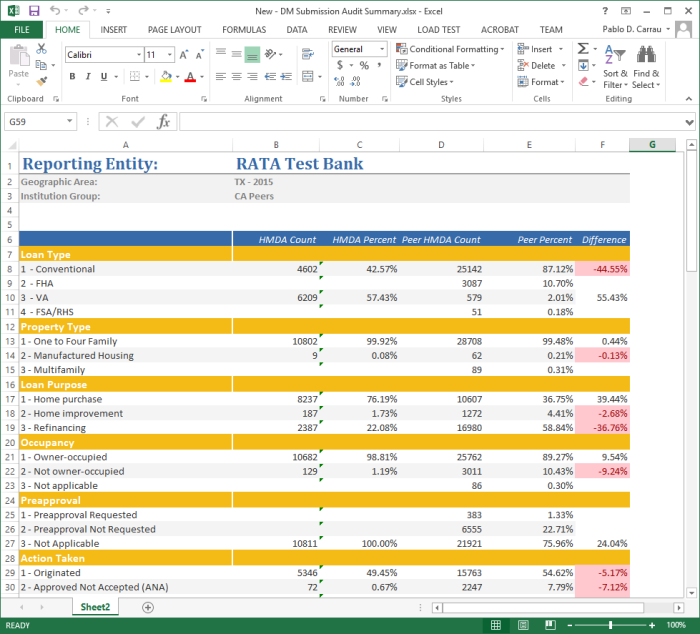Screen dimensions: 700x634
Task: Cut selection with the scissors icon
Action: tap(42, 49)
